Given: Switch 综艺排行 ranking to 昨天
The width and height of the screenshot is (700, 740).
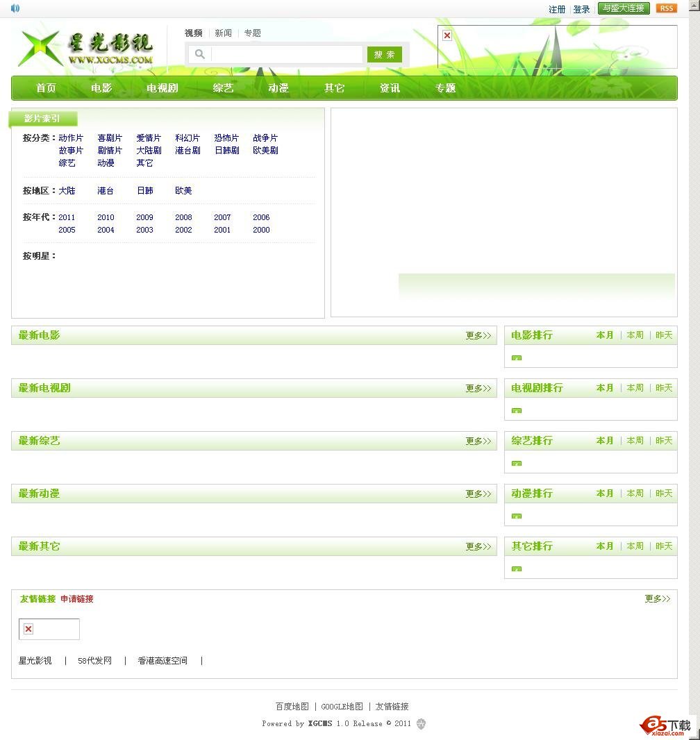Looking at the screenshot, I should click(x=664, y=440).
